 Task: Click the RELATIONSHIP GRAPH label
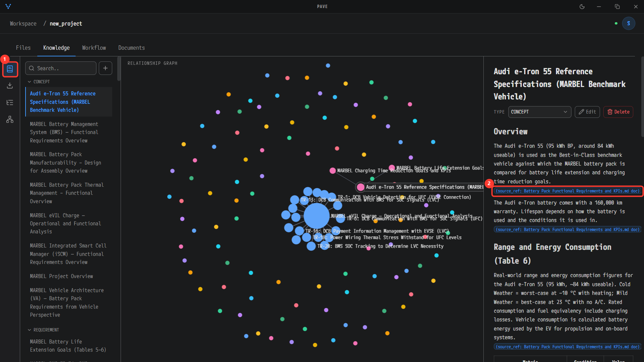coord(152,63)
